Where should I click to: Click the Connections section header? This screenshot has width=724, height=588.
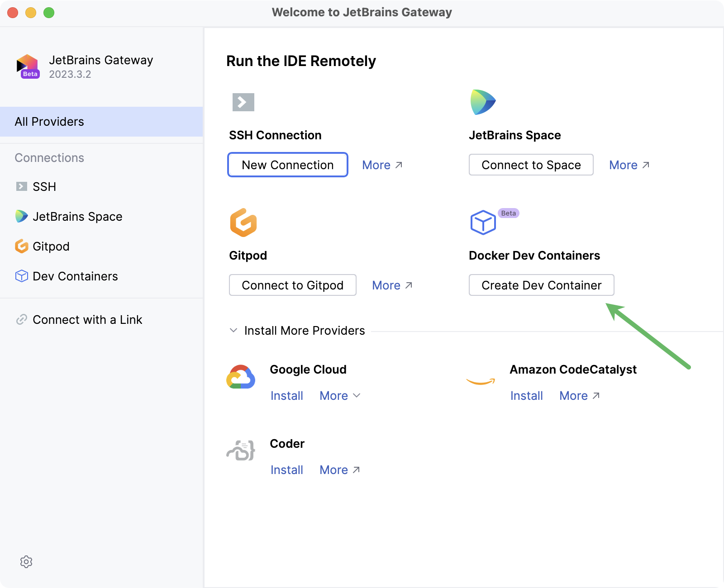click(49, 158)
